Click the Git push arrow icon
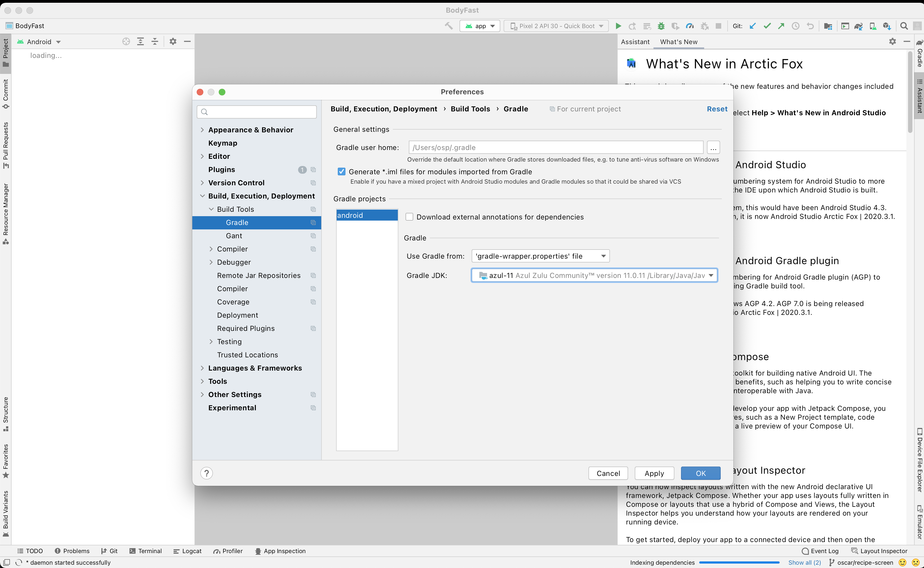924x568 pixels. pos(781,26)
